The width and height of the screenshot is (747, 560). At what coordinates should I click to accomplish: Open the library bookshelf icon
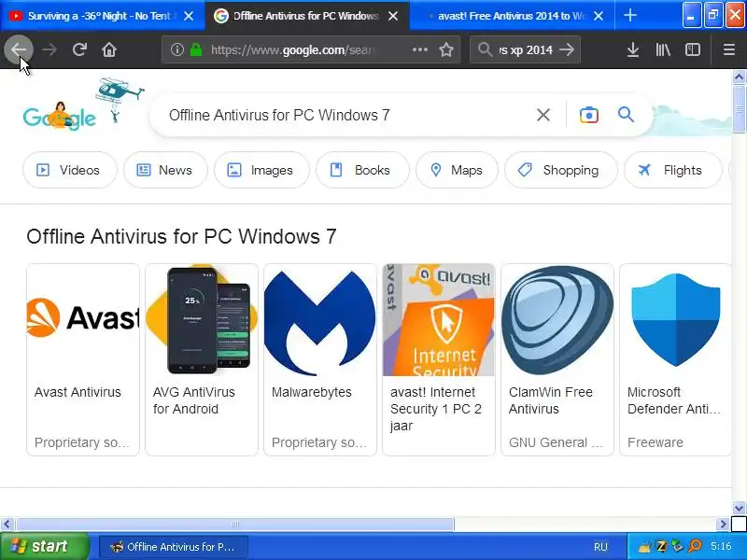(x=663, y=49)
